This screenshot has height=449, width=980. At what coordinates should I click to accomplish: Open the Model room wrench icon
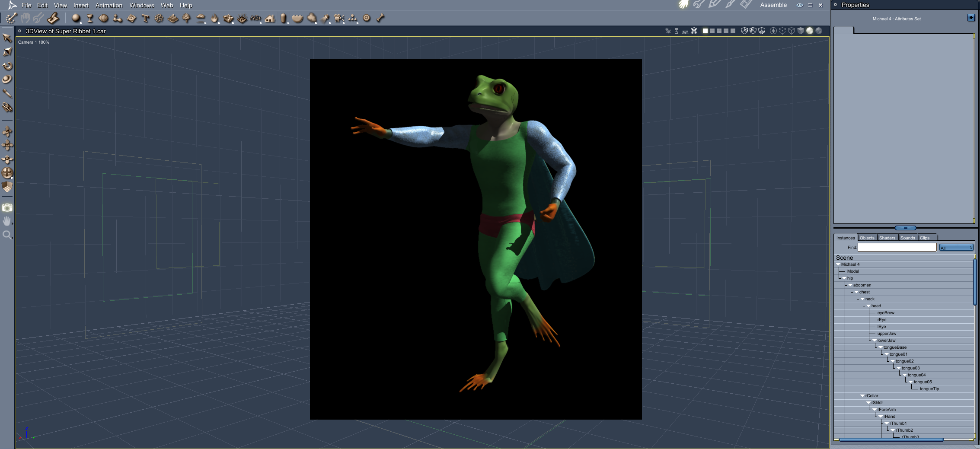[699, 5]
